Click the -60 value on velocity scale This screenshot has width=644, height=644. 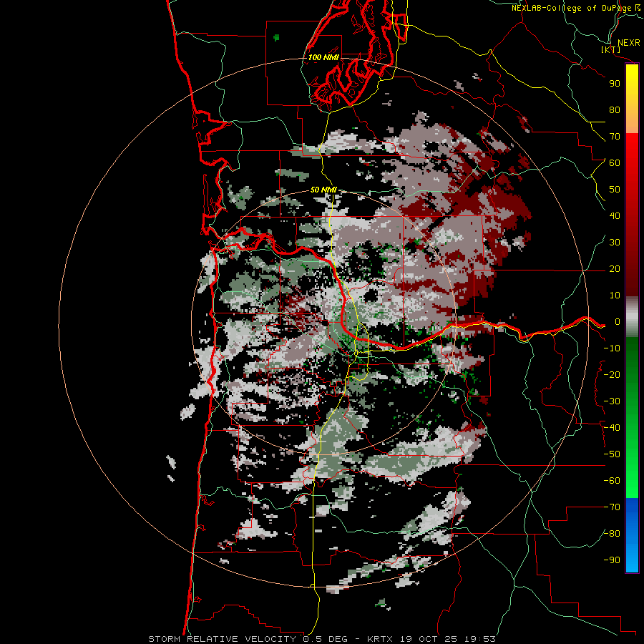click(x=612, y=481)
